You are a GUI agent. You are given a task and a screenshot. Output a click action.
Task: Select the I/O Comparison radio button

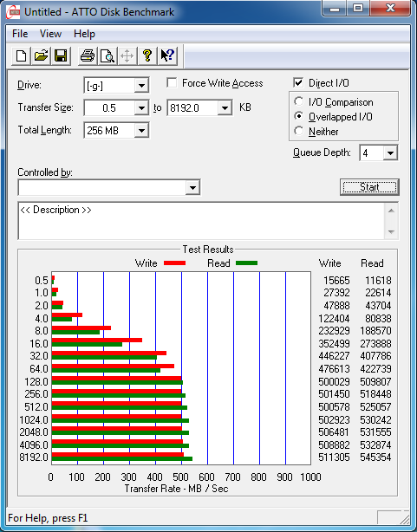299,101
